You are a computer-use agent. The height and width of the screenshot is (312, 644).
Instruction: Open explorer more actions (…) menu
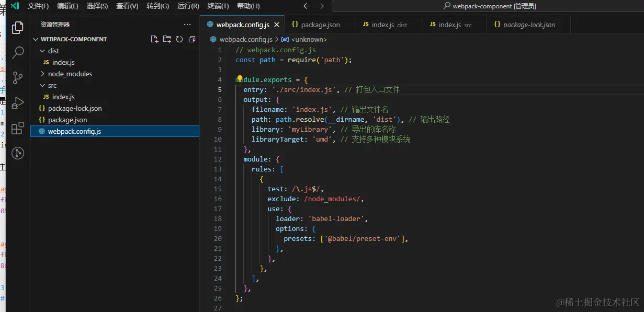point(187,25)
